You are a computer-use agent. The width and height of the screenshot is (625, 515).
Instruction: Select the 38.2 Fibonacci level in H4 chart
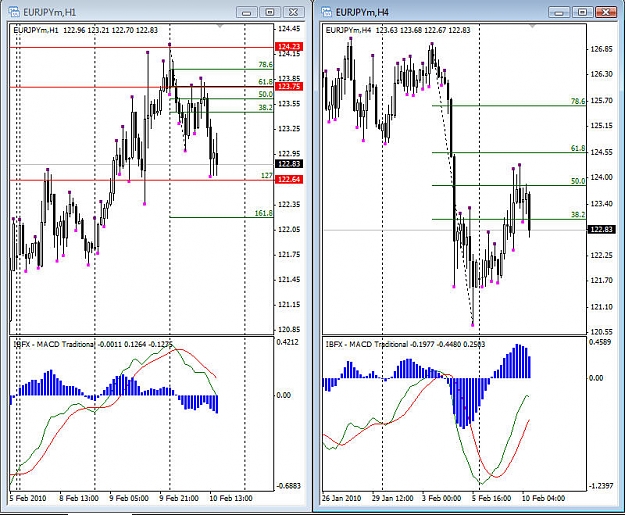pos(578,214)
